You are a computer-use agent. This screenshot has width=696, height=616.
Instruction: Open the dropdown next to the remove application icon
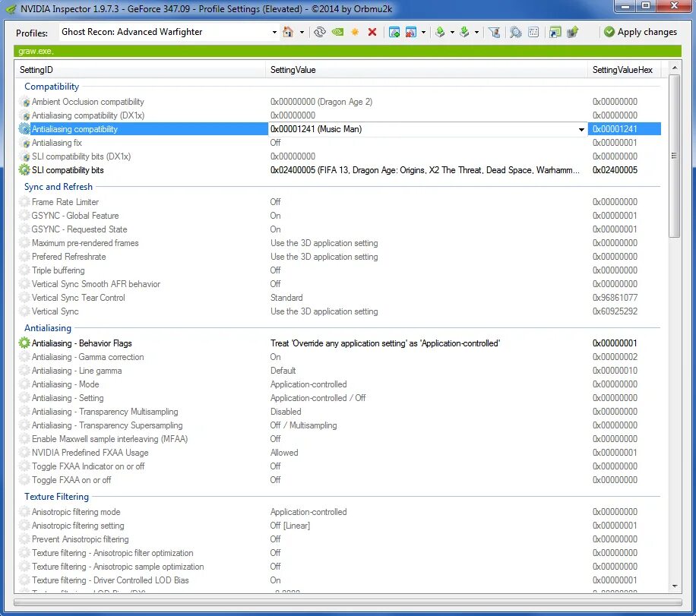(x=423, y=33)
